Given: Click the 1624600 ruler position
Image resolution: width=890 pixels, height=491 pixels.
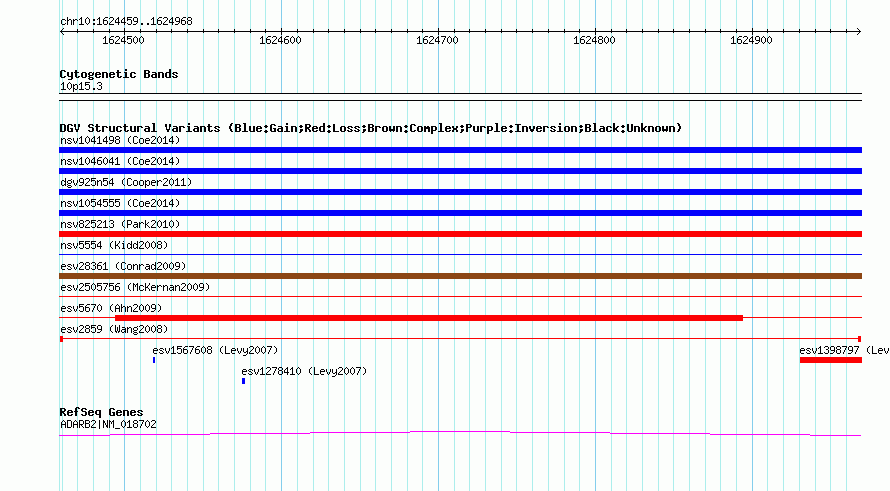Looking at the screenshot, I should point(280,40).
